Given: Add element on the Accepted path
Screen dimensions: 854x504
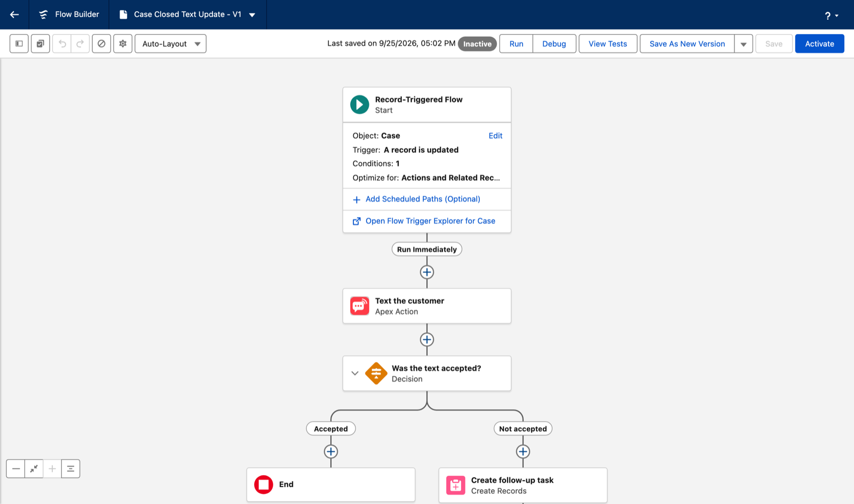Looking at the screenshot, I should [331, 452].
